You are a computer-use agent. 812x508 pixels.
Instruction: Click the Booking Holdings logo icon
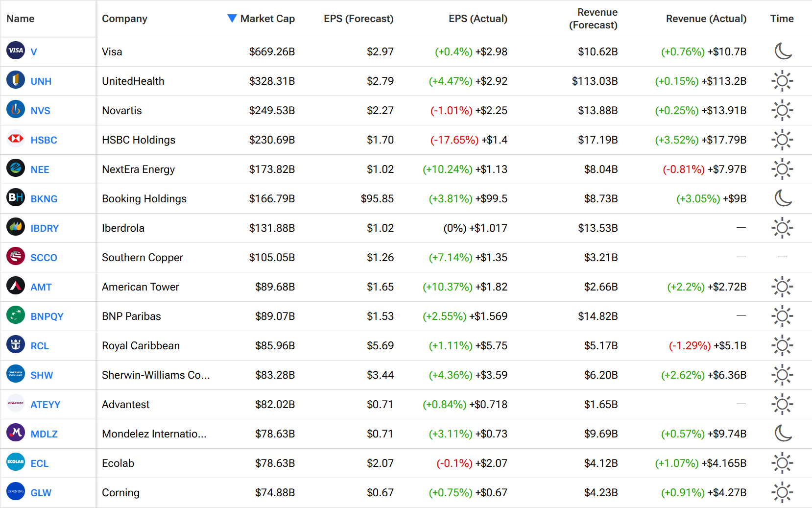coord(16,197)
